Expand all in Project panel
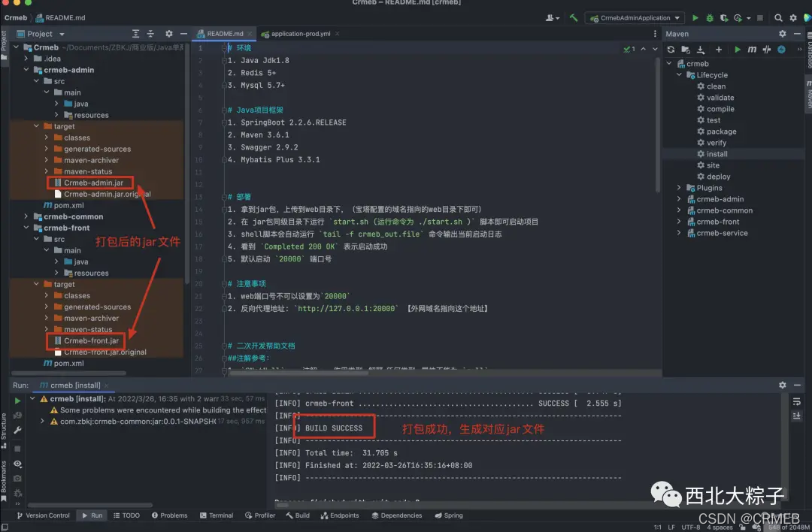 pos(135,34)
